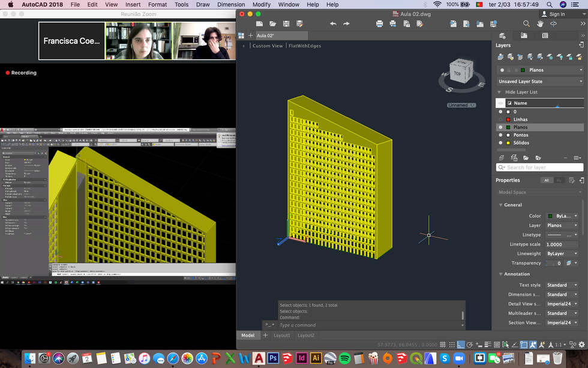Screen dimensions: 588x368
Task: Toggle lineweight display in status bar
Action: tap(488, 345)
